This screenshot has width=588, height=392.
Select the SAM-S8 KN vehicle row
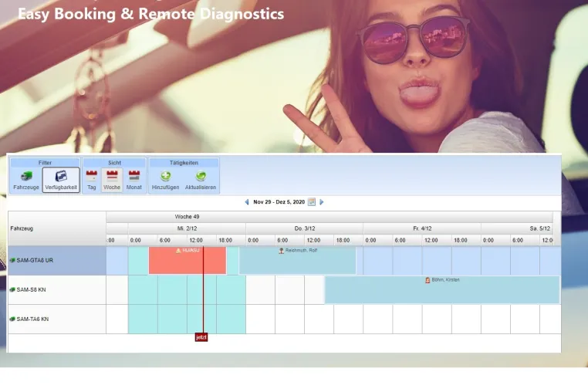[57, 289]
